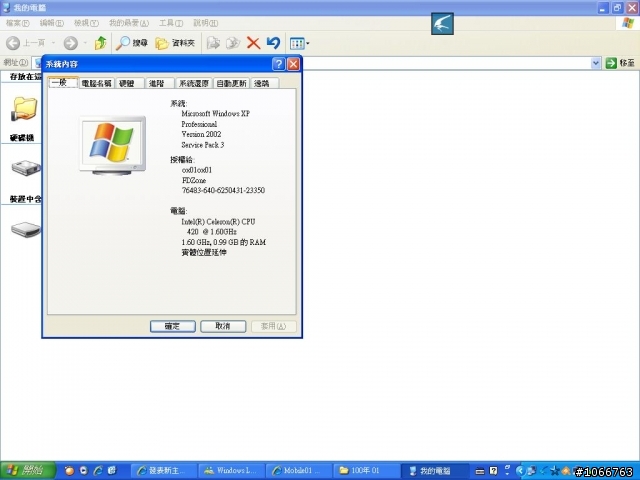Image resolution: width=640 pixels, height=480 pixels.
Task: Click the 確定 button
Action: [173, 326]
